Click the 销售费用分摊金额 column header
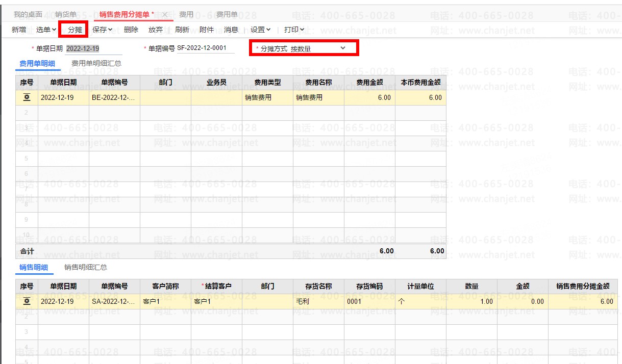Screen dimensions: 622x364 coord(583,287)
